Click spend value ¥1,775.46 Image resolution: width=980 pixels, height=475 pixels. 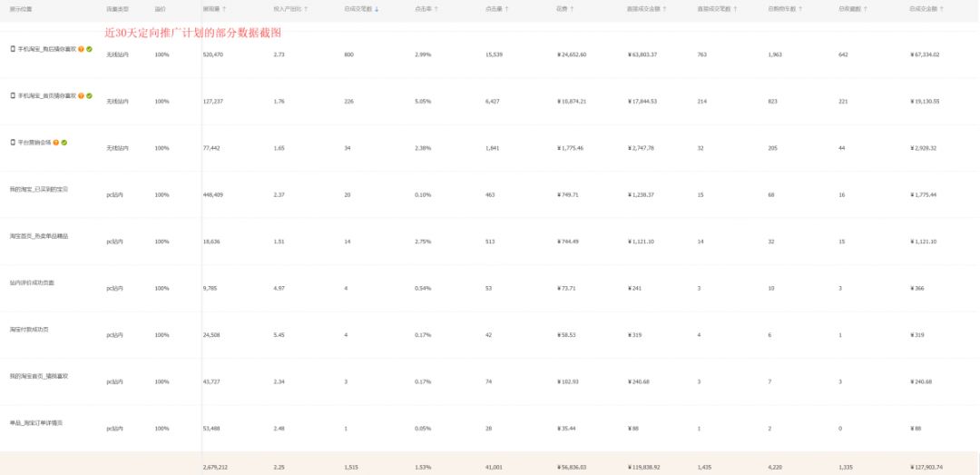click(x=570, y=148)
